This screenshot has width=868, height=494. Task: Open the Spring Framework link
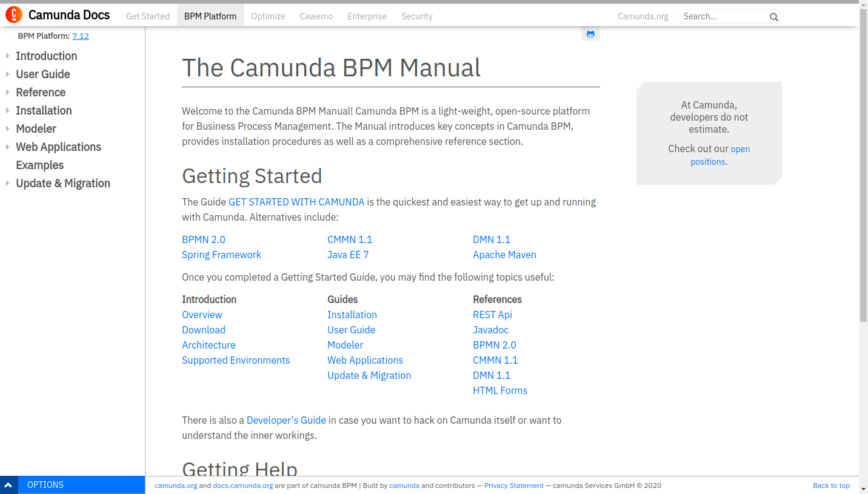pos(221,255)
